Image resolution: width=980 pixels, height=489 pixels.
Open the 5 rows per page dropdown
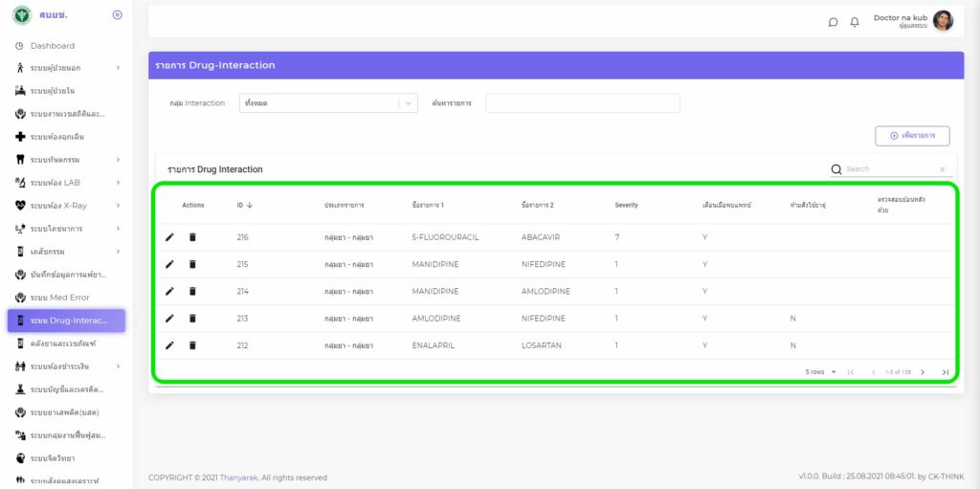coord(821,372)
